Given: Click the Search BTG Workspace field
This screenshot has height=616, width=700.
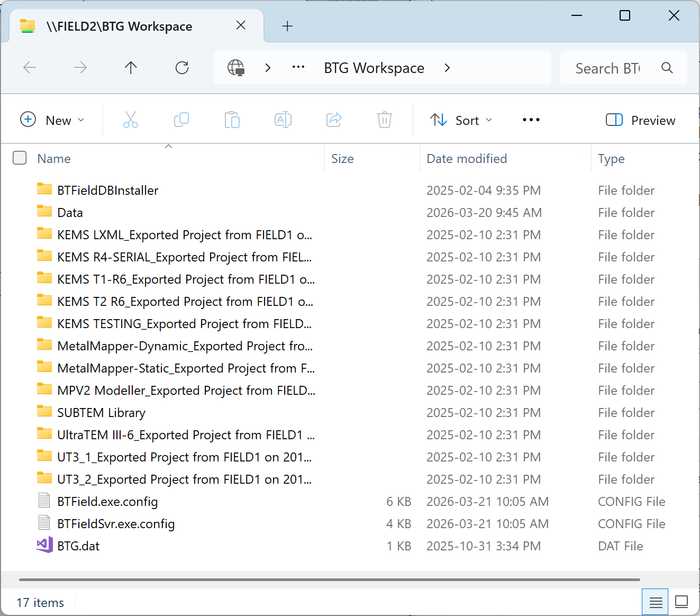Looking at the screenshot, I should click(x=608, y=68).
